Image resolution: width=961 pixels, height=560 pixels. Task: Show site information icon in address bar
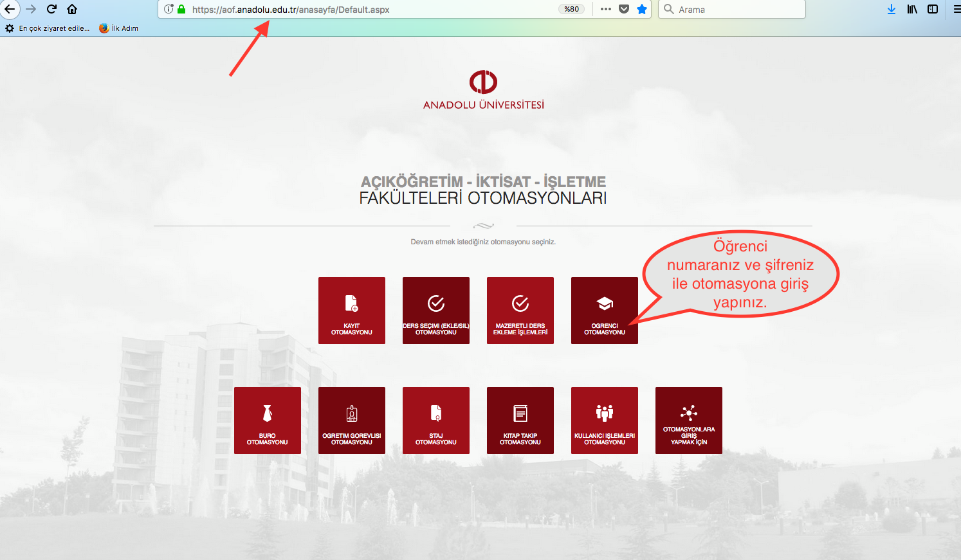coord(169,9)
